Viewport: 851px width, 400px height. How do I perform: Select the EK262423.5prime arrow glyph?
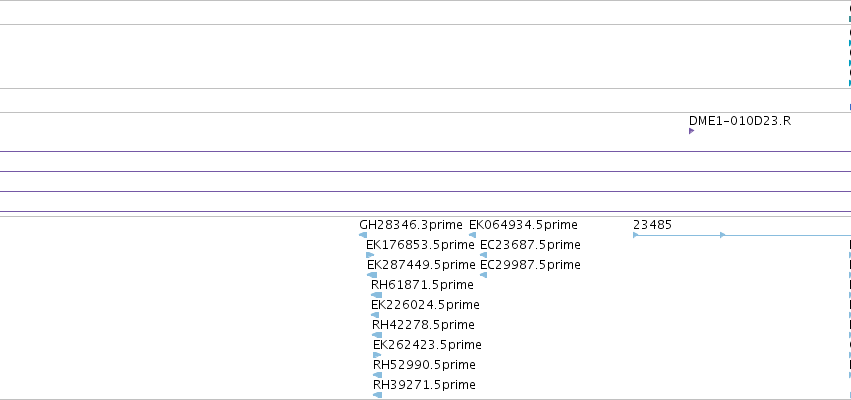(x=377, y=355)
